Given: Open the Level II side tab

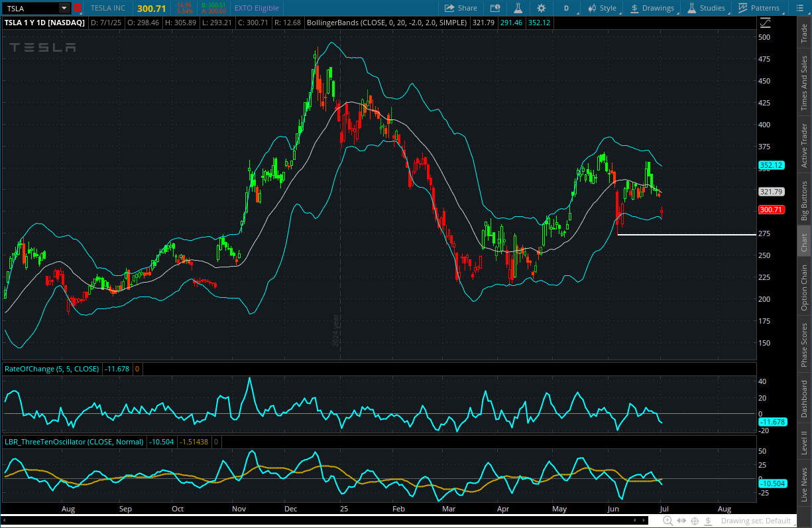Looking at the screenshot, I should click(804, 442).
